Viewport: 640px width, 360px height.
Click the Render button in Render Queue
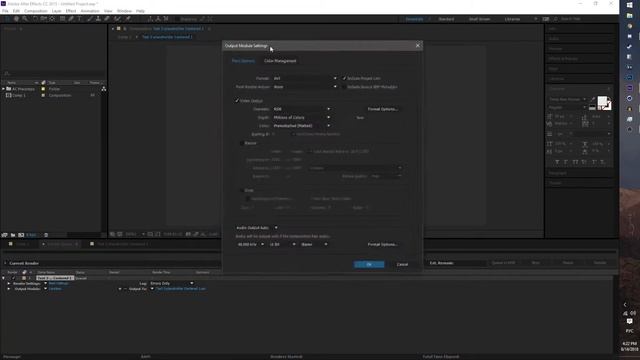click(x=600, y=262)
